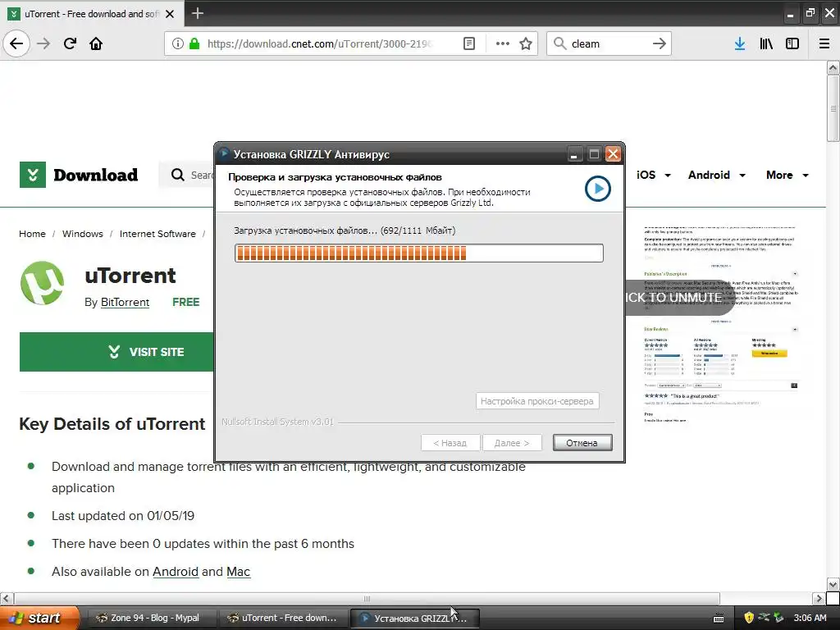The width and height of the screenshot is (840, 630).
Task: Open the browser home page icon
Action: coord(96,43)
